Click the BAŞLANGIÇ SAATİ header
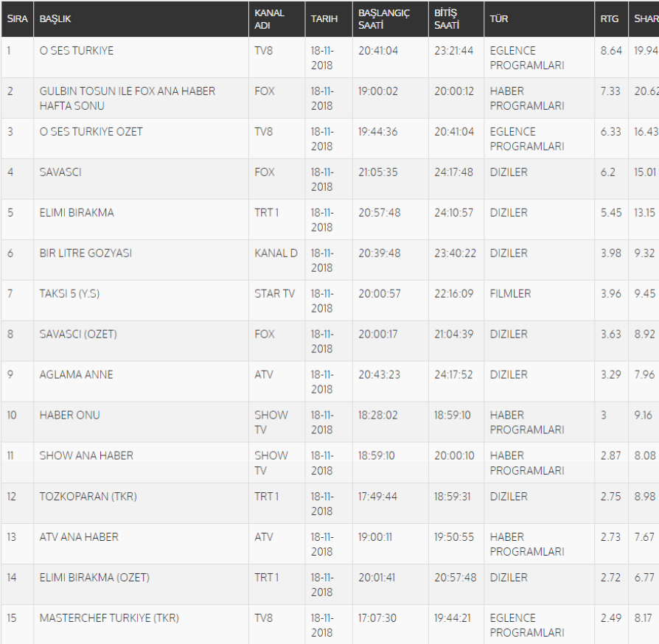 383,19
